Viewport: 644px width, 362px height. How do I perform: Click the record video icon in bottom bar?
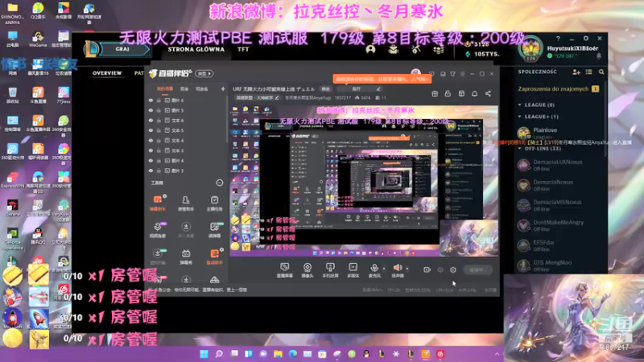pyautogui.click(x=427, y=269)
